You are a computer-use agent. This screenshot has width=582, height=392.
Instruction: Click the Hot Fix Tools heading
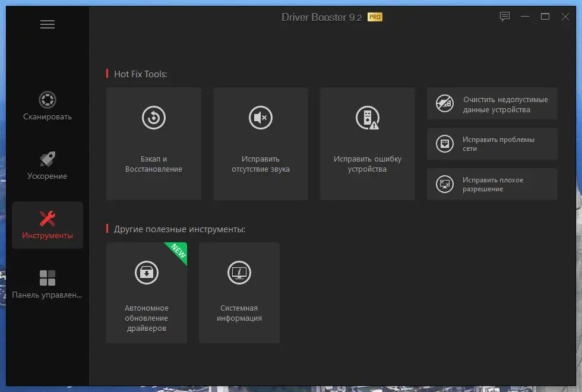(140, 74)
